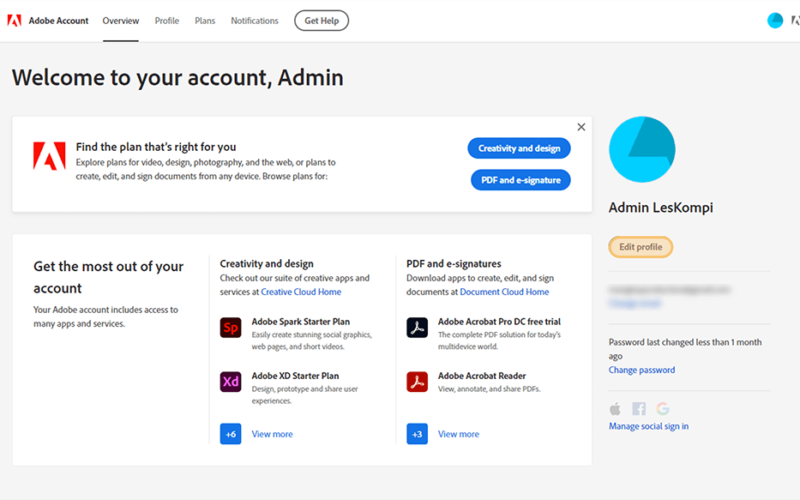Click the Adobe Account title
Image resolution: width=800 pixels, height=500 pixels.
click(59, 21)
